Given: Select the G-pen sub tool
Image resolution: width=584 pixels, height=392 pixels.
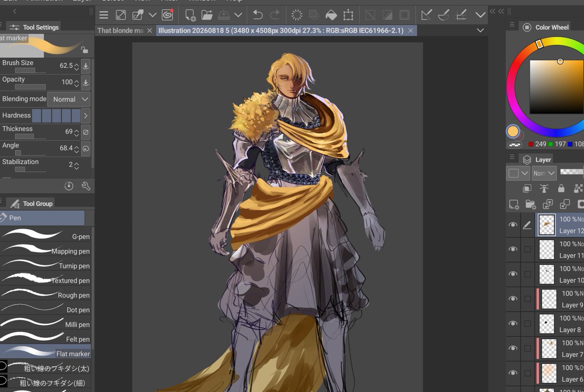Looking at the screenshot, I should point(46,234).
